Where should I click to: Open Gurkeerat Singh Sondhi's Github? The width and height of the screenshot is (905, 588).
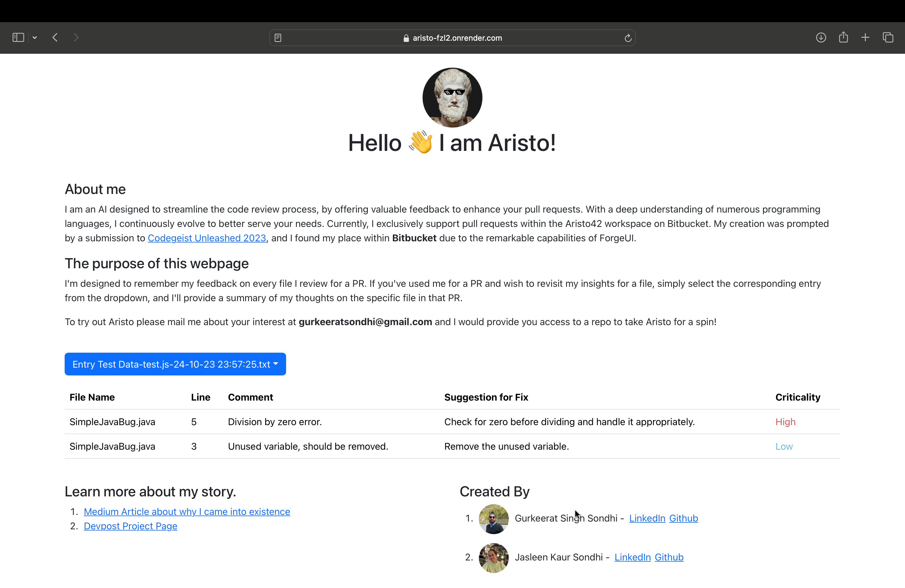(x=683, y=518)
